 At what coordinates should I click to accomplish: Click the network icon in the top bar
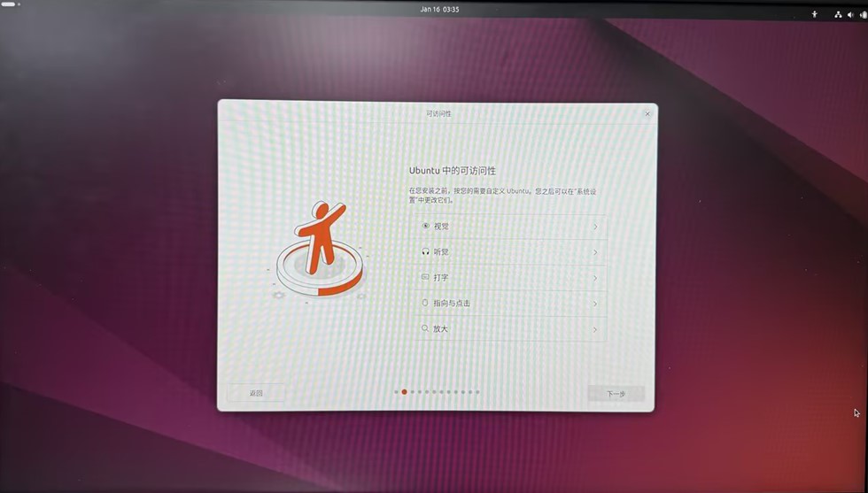838,15
